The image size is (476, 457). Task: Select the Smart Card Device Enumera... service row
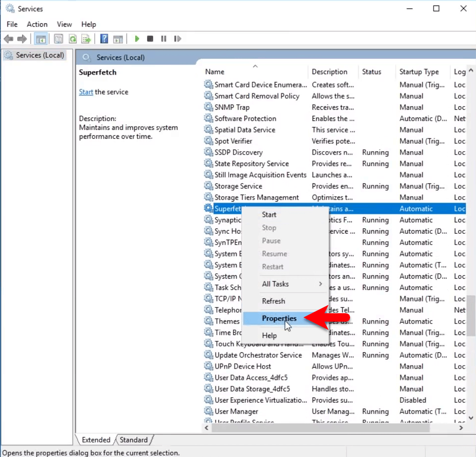point(335,84)
